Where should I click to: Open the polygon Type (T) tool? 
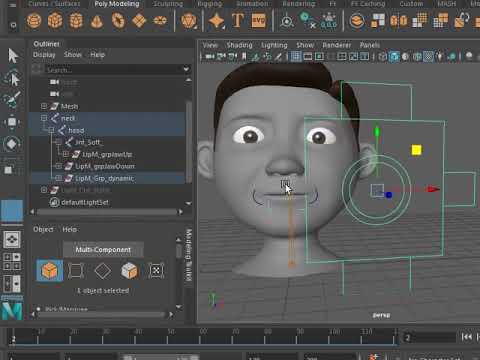(x=238, y=21)
